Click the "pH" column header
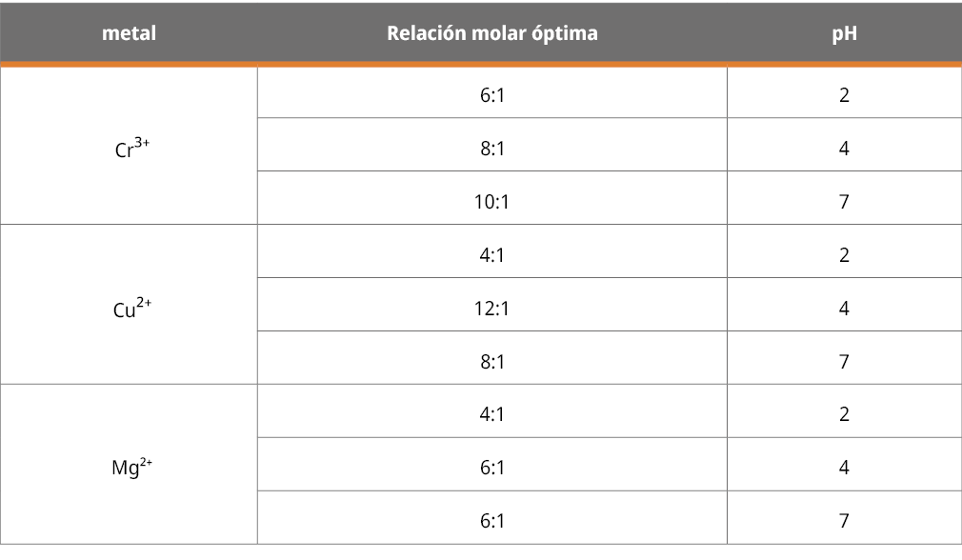 tap(844, 33)
